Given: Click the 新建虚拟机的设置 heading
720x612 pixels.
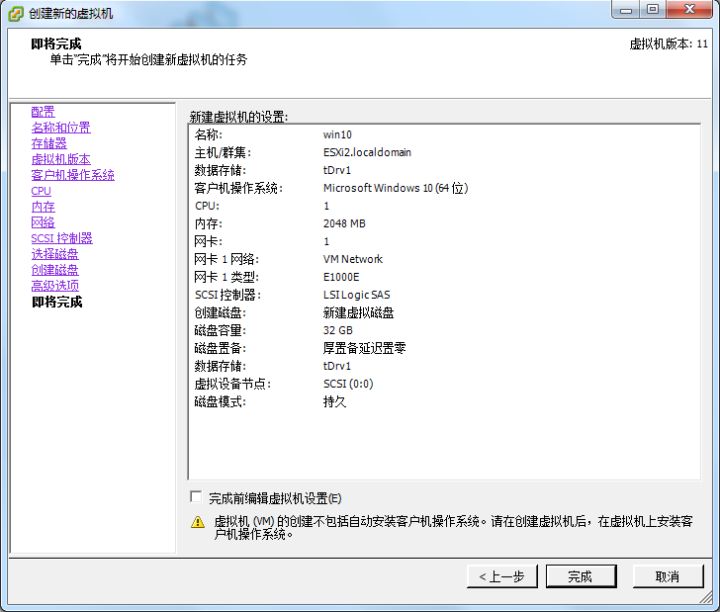Looking at the screenshot, I should point(239,117).
